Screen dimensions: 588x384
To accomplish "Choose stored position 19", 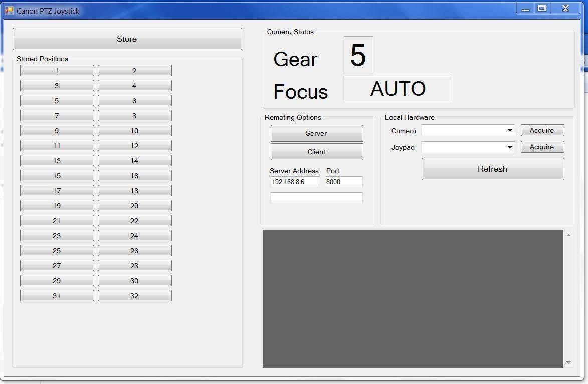I will (x=57, y=205).
